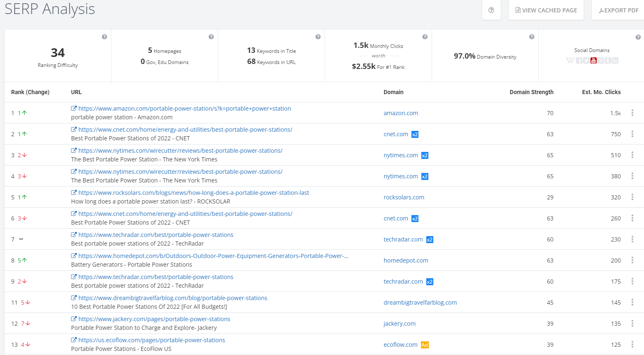644x355 pixels.
Task: Click the question mark button beside View Cached Page
Action: (491, 10)
